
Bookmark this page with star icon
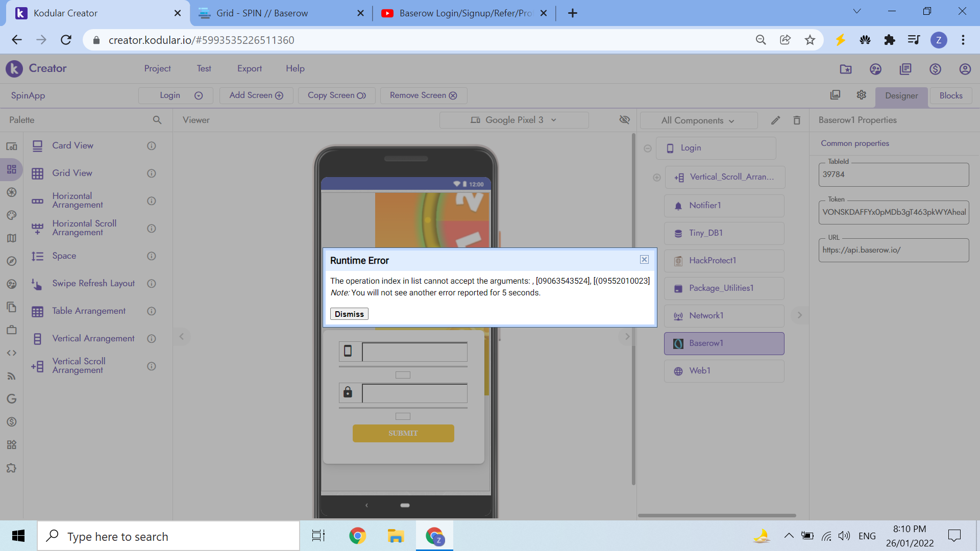[x=810, y=40]
